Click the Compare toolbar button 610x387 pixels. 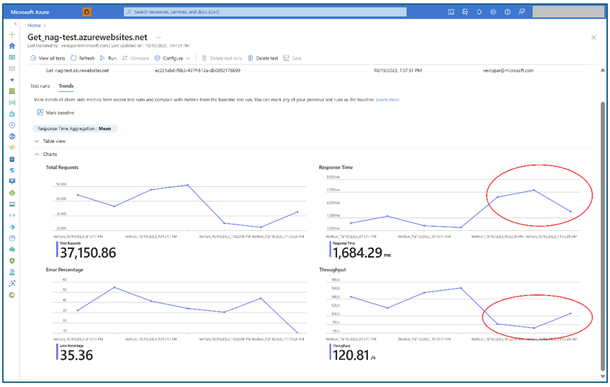tap(135, 58)
